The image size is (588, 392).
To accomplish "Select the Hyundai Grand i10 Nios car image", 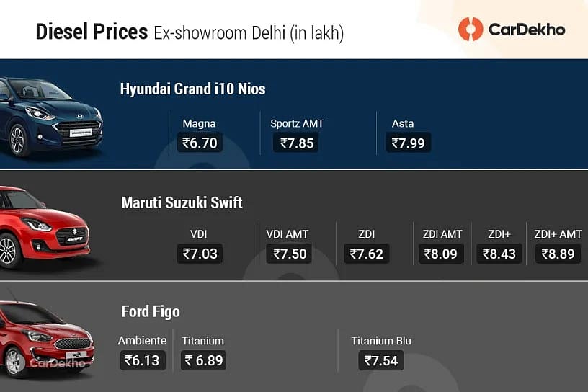I will [x=51, y=117].
